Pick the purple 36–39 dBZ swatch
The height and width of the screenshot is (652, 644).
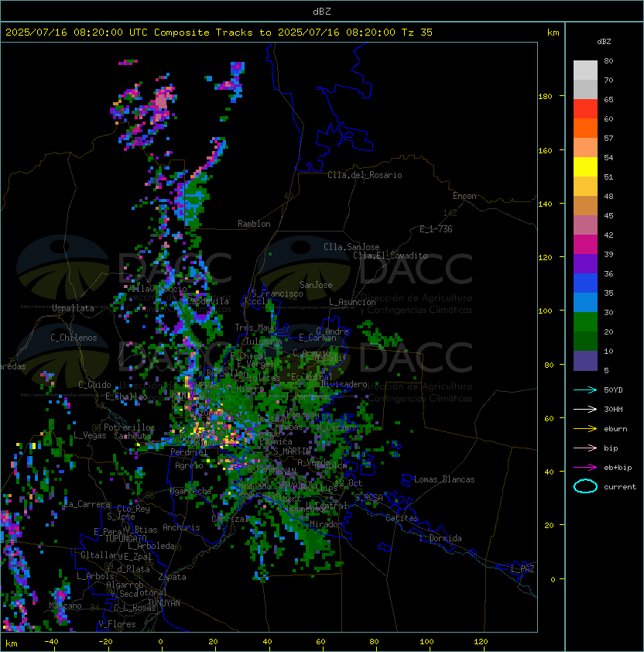tap(585, 263)
